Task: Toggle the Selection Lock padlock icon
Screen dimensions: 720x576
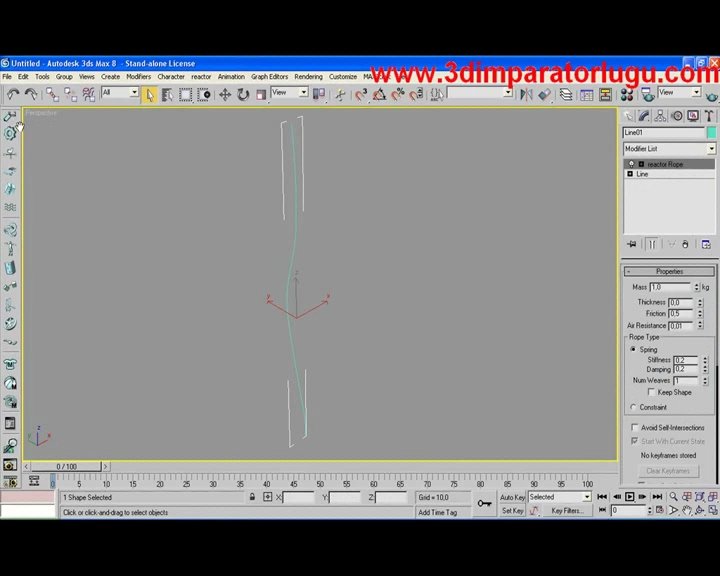Action: (x=252, y=497)
